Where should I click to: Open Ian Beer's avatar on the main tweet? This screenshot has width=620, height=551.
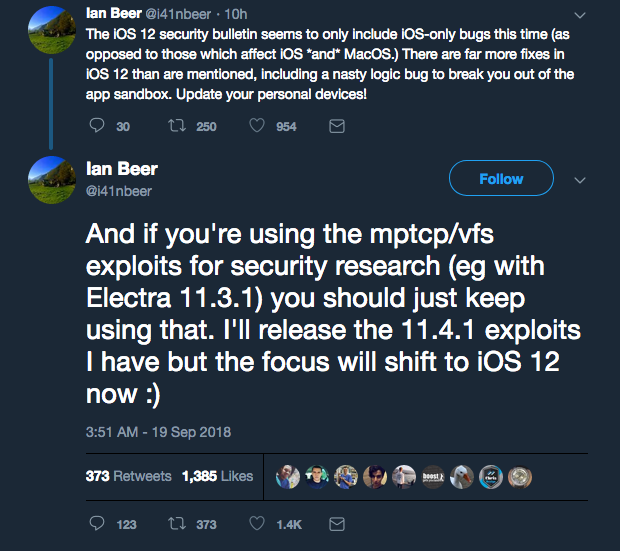(52, 180)
